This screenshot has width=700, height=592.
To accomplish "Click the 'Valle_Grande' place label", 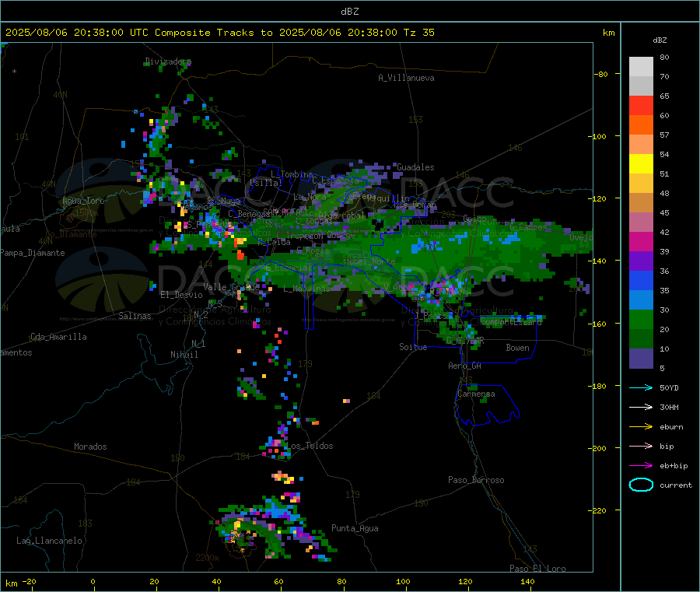I will (231, 287).
